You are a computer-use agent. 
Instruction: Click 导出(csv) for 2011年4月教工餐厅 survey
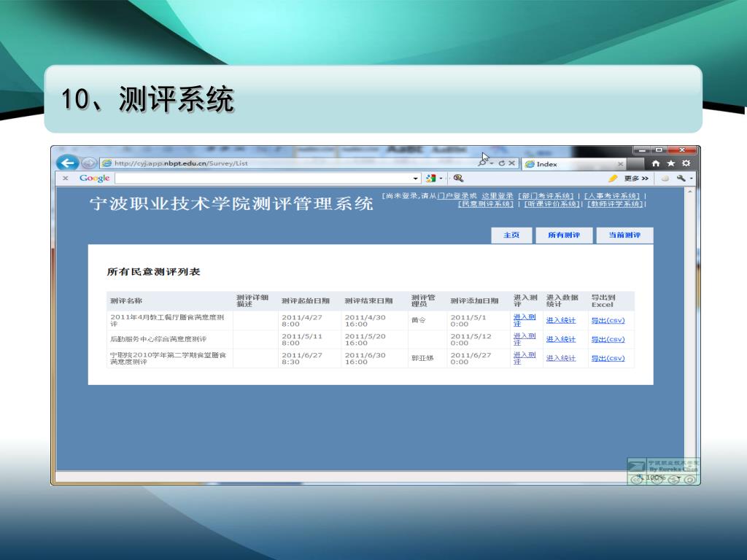pyautogui.click(x=608, y=321)
